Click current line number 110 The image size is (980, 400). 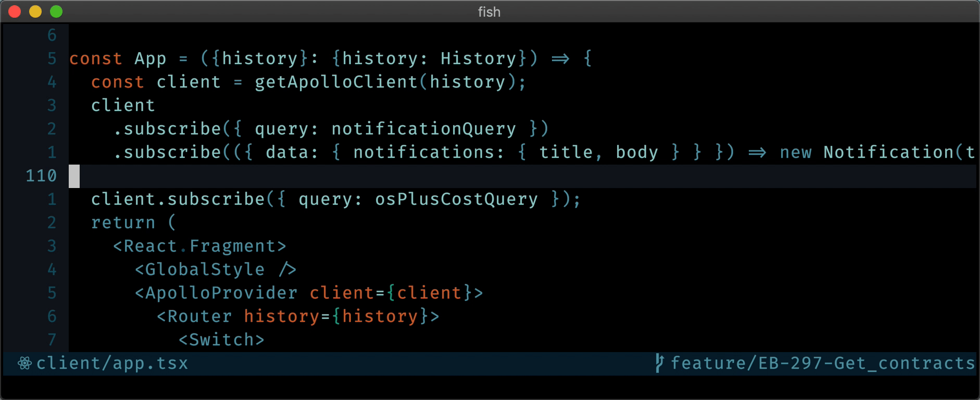41,176
